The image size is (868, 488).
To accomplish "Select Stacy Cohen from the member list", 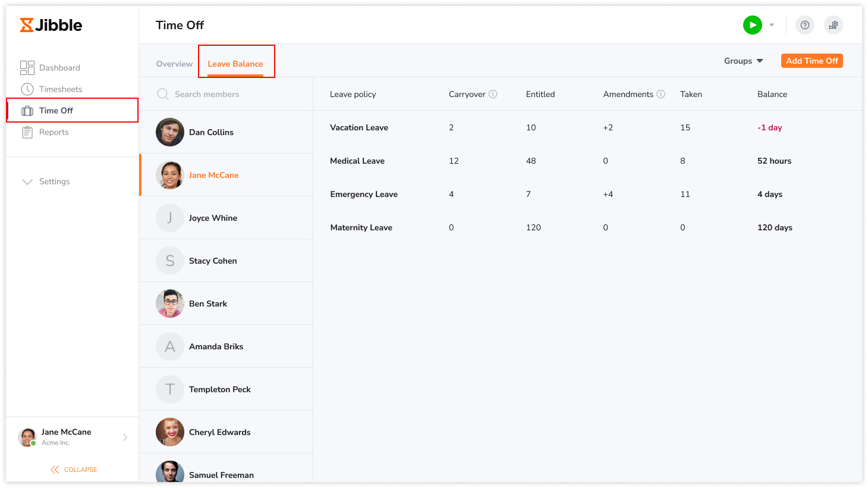I will tap(212, 260).
